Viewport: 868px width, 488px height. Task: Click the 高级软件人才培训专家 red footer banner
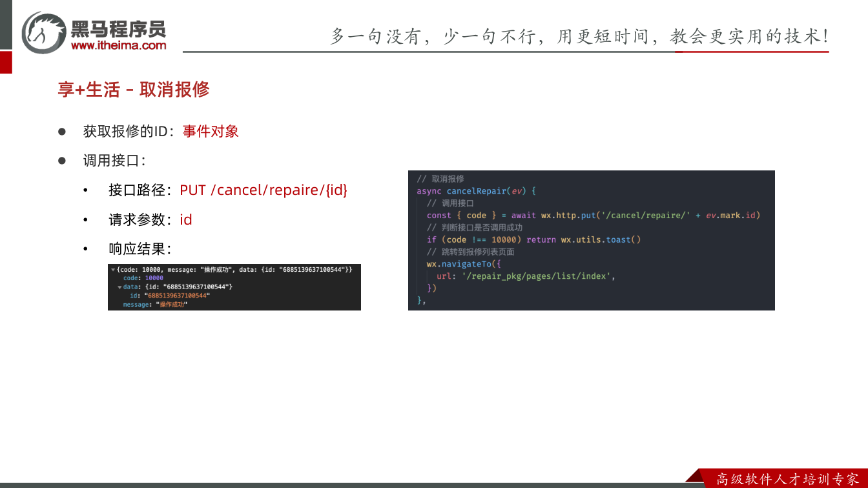point(786,478)
